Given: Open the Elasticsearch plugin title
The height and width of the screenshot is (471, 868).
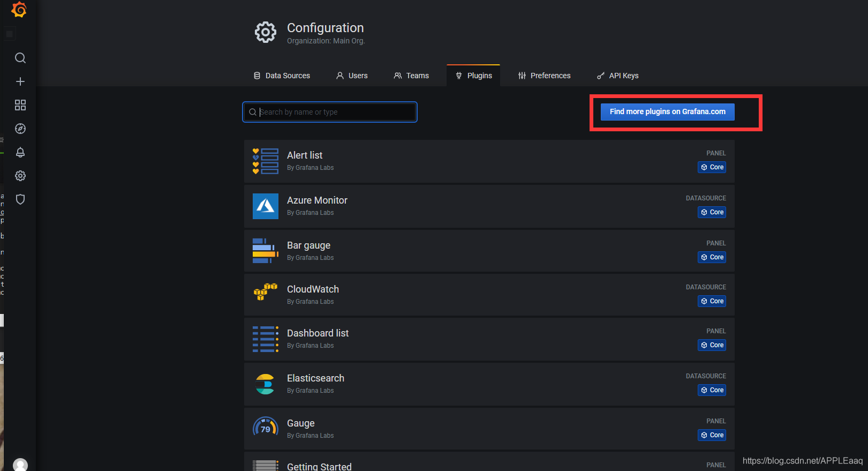Looking at the screenshot, I should coord(315,378).
